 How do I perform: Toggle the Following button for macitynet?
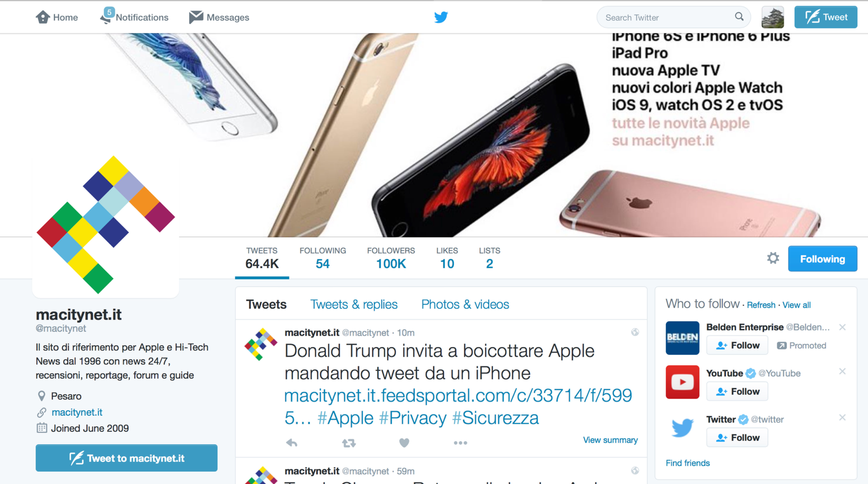(822, 259)
